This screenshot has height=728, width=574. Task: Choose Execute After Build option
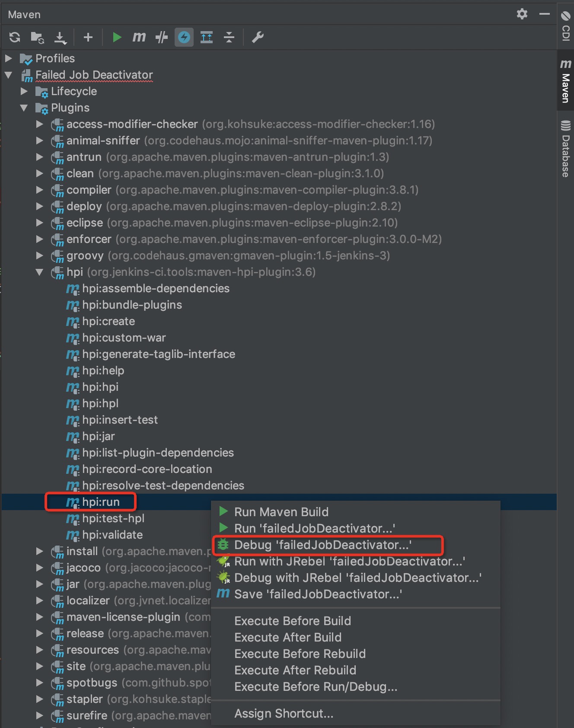pyautogui.click(x=356, y=637)
